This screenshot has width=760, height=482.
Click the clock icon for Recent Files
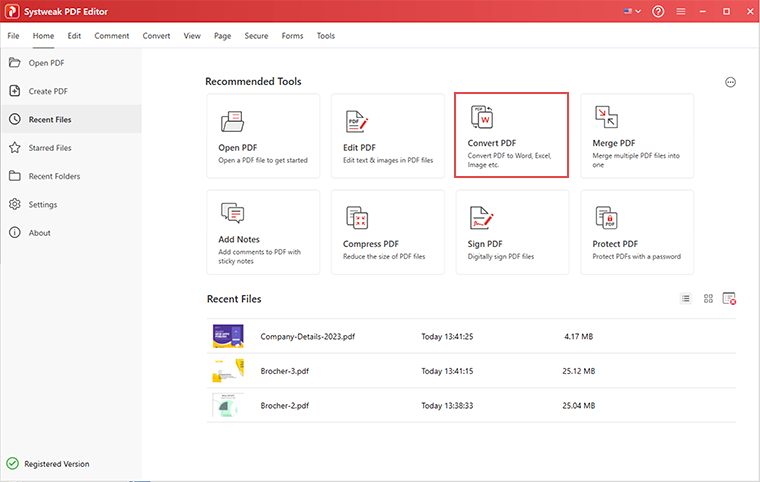(15, 119)
